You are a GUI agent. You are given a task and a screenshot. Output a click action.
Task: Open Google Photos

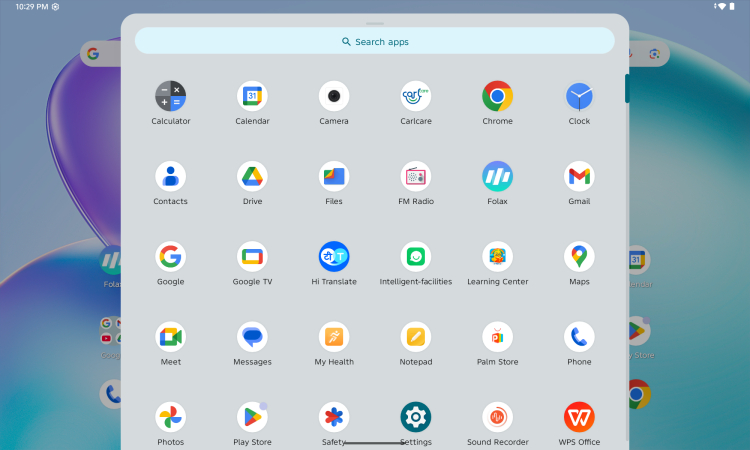tap(170, 417)
